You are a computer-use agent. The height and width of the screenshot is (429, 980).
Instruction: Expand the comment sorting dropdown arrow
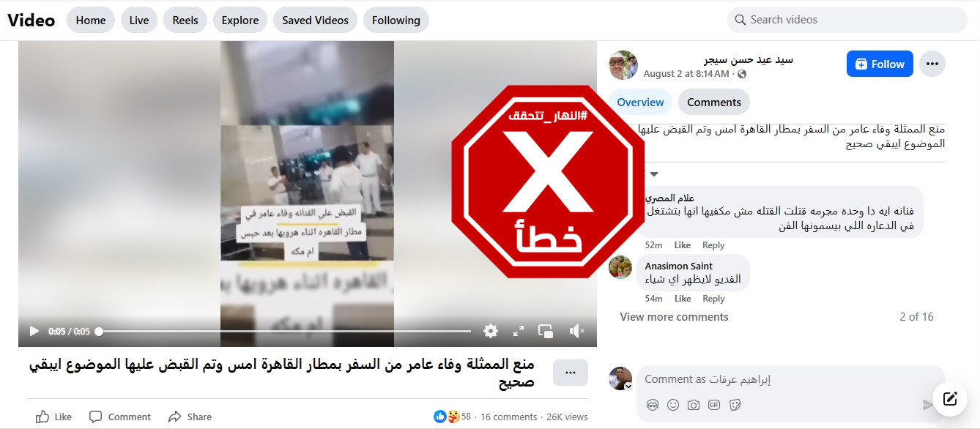pos(654,174)
